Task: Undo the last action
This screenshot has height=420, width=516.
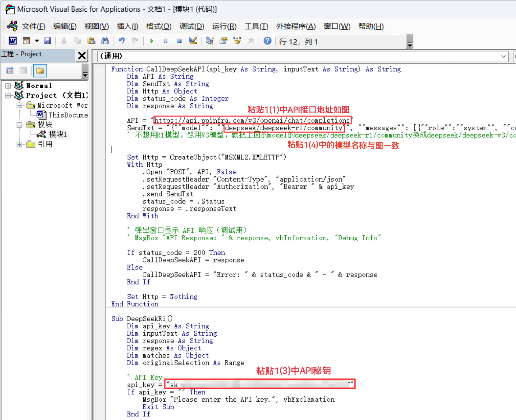Action: coord(122,41)
